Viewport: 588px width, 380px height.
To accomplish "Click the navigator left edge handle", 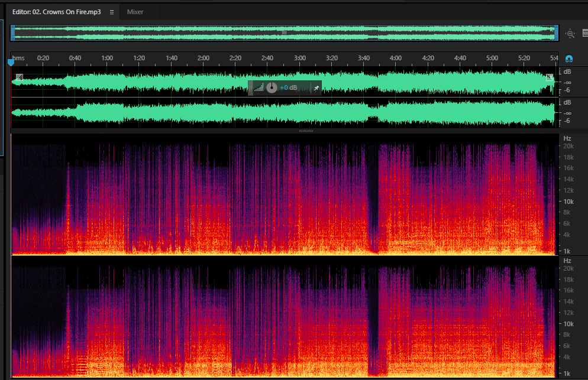I will [13, 33].
